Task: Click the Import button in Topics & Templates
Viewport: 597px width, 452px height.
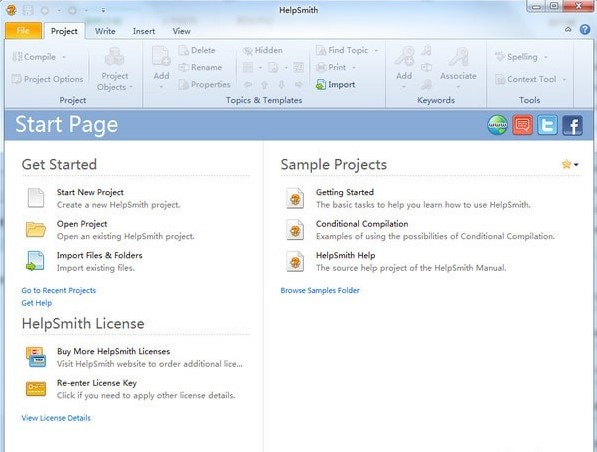Action: click(x=335, y=84)
